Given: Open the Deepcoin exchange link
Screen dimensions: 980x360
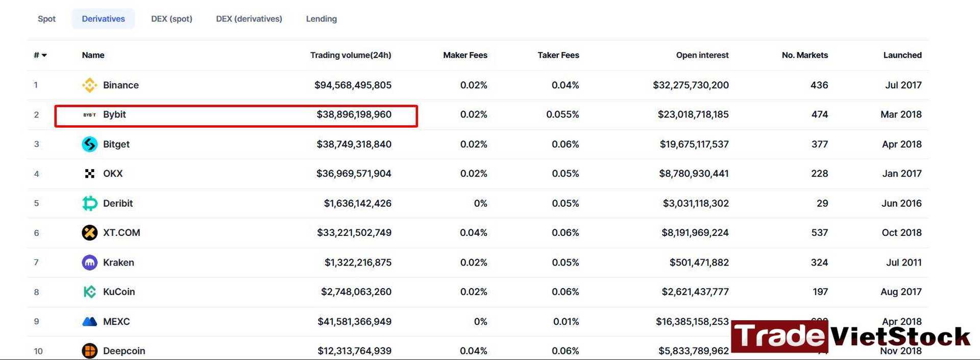Looking at the screenshot, I should (124, 351).
